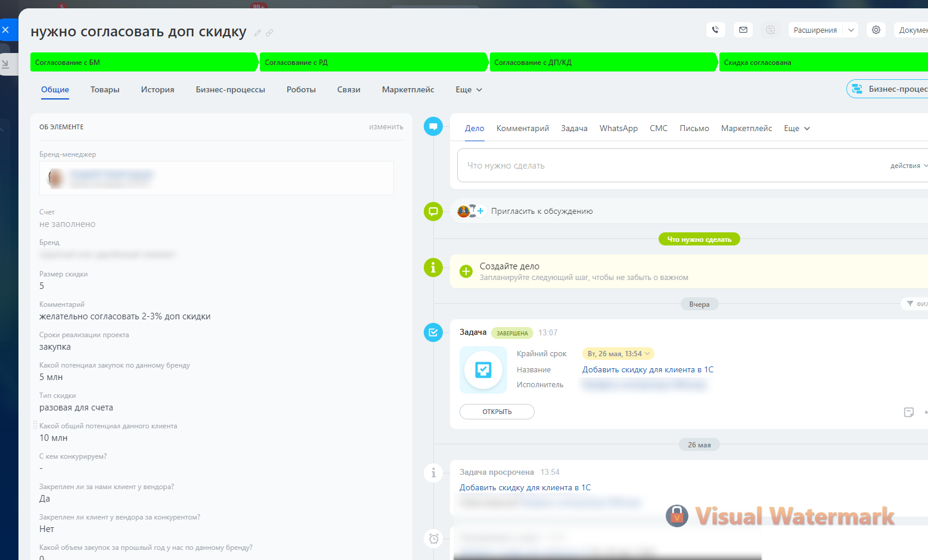Click the pencil icon to rename the title

(x=257, y=33)
